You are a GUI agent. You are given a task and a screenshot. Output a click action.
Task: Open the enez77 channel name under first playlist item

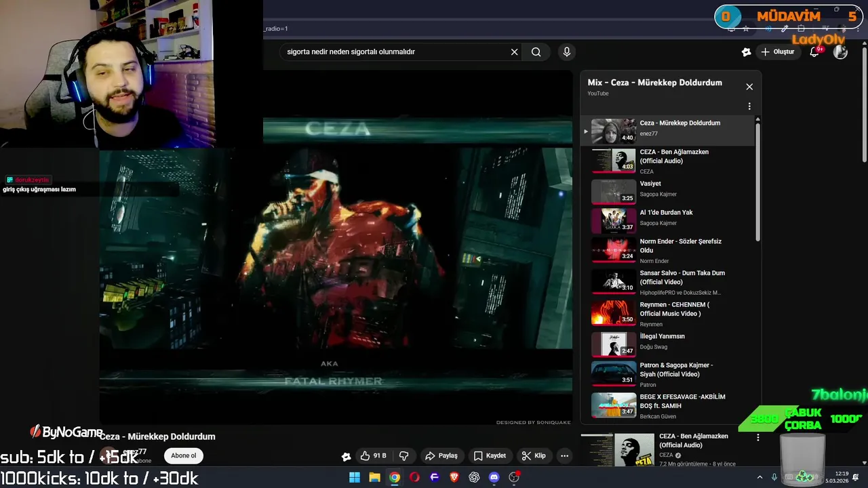649,134
